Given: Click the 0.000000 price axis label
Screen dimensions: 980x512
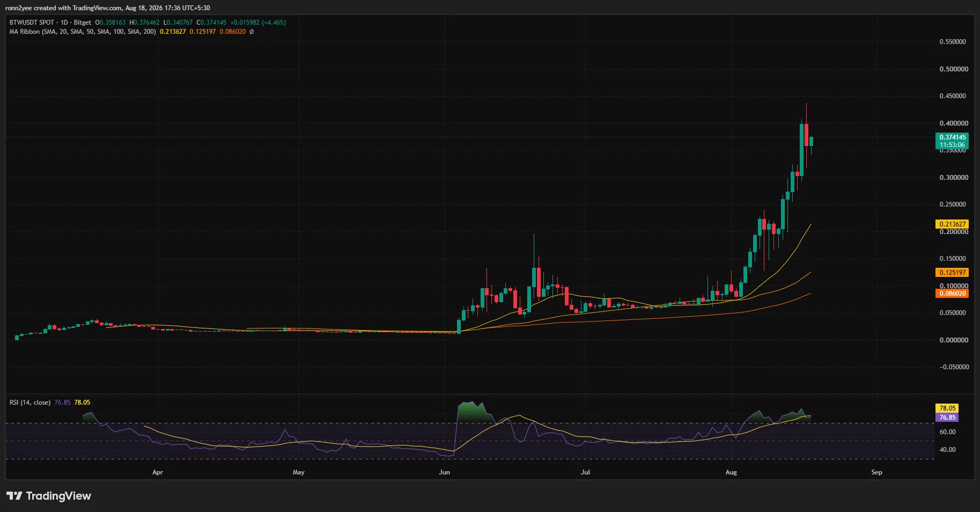Looking at the screenshot, I should pos(953,340).
